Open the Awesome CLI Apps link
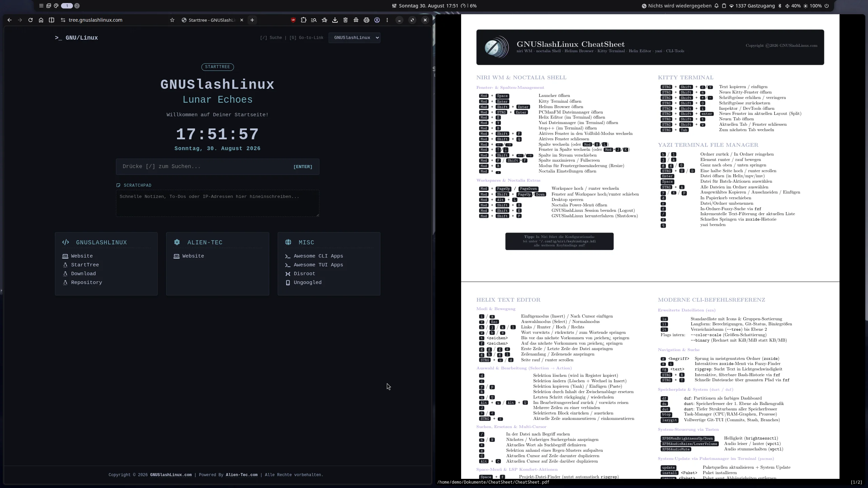Image resolution: width=868 pixels, height=488 pixels. (318, 256)
